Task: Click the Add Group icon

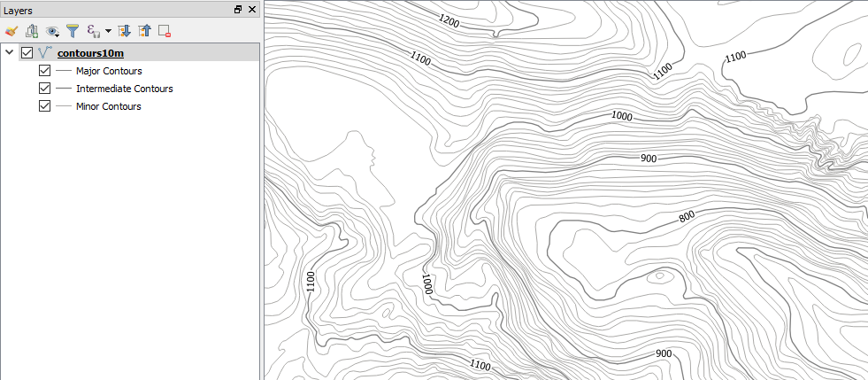Action: (x=32, y=31)
